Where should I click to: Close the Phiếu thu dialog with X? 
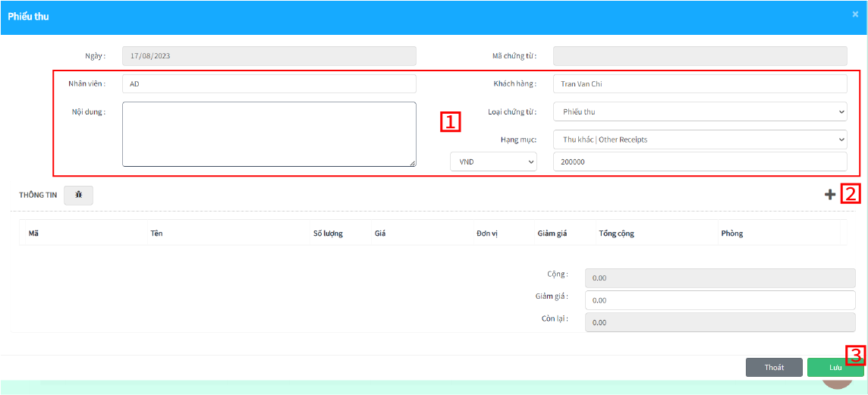coord(855,15)
